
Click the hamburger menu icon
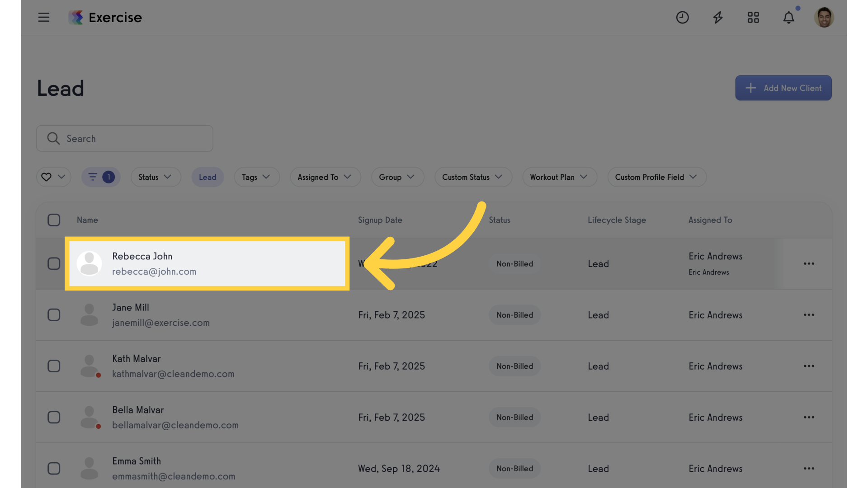coord(43,16)
